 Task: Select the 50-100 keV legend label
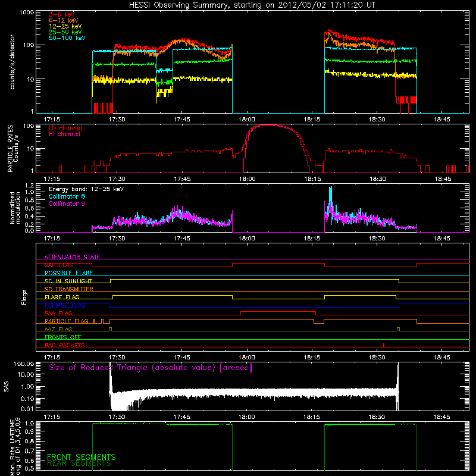point(67,37)
